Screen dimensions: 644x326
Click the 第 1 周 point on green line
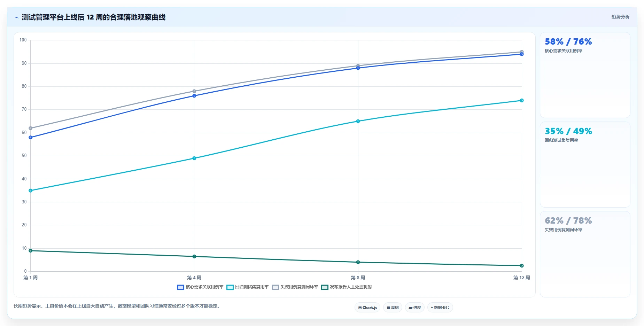pyautogui.click(x=31, y=251)
